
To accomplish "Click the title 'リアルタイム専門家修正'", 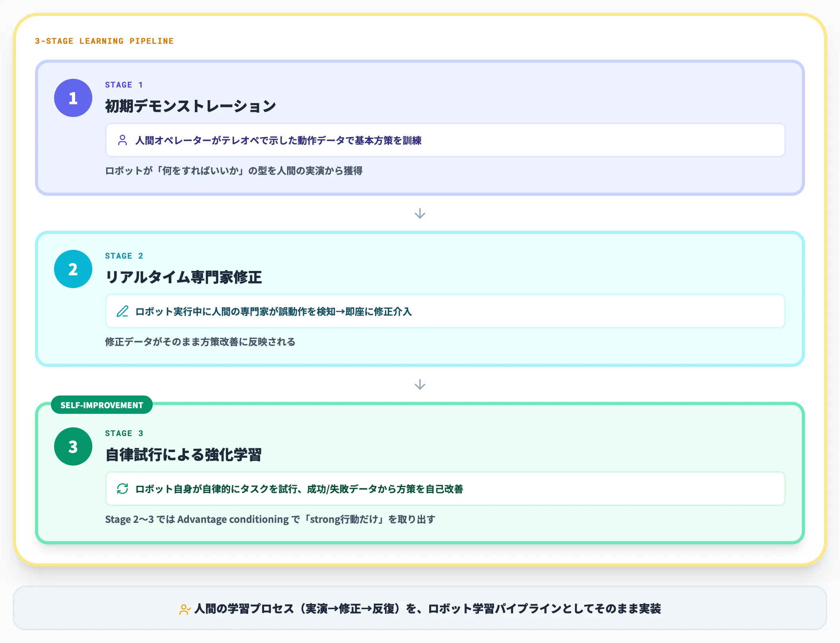I will 183,277.
